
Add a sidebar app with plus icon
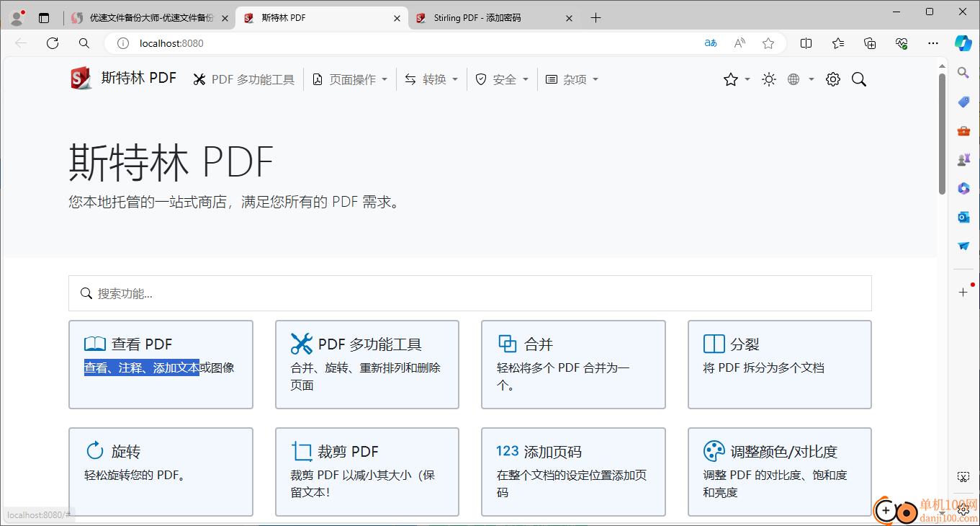[963, 292]
